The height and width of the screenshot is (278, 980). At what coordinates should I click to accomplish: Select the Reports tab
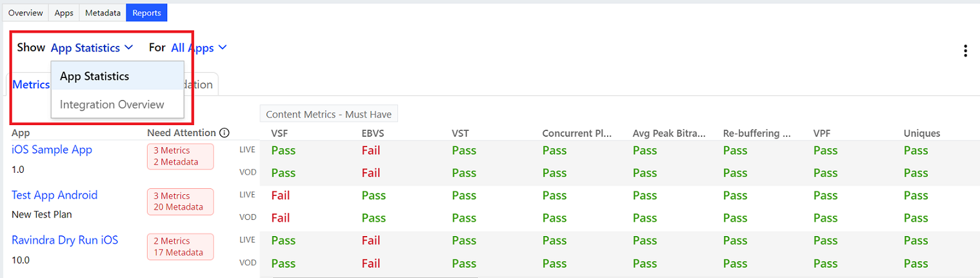click(146, 12)
